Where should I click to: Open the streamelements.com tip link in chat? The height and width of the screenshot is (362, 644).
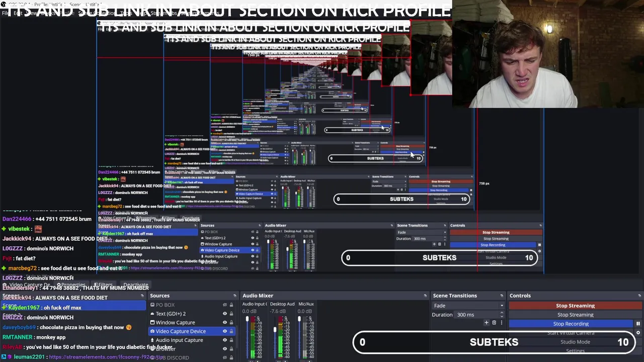107,357
